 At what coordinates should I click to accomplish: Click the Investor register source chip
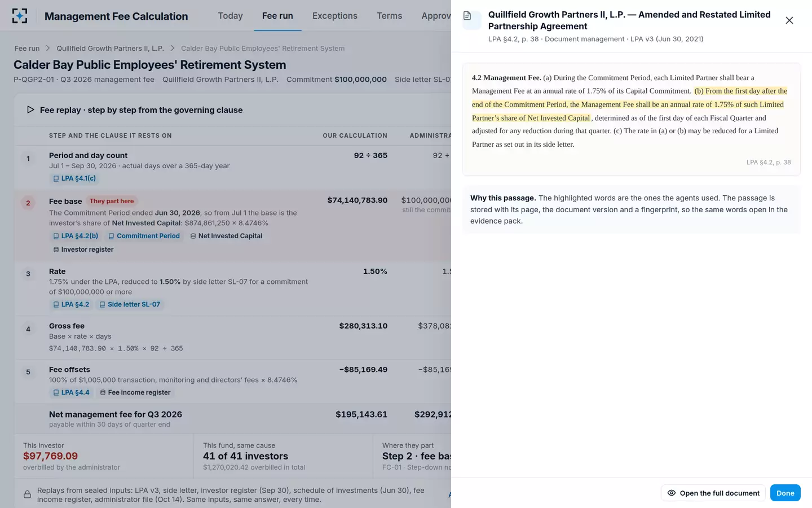click(83, 249)
